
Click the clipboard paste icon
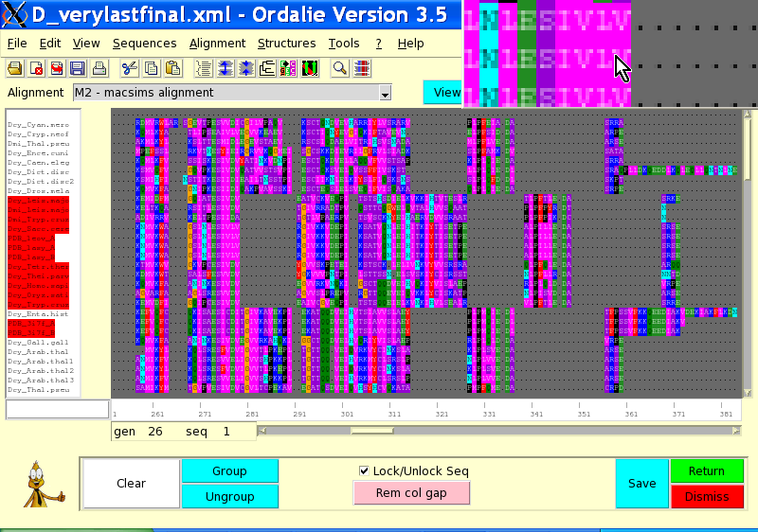click(x=173, y=68)
